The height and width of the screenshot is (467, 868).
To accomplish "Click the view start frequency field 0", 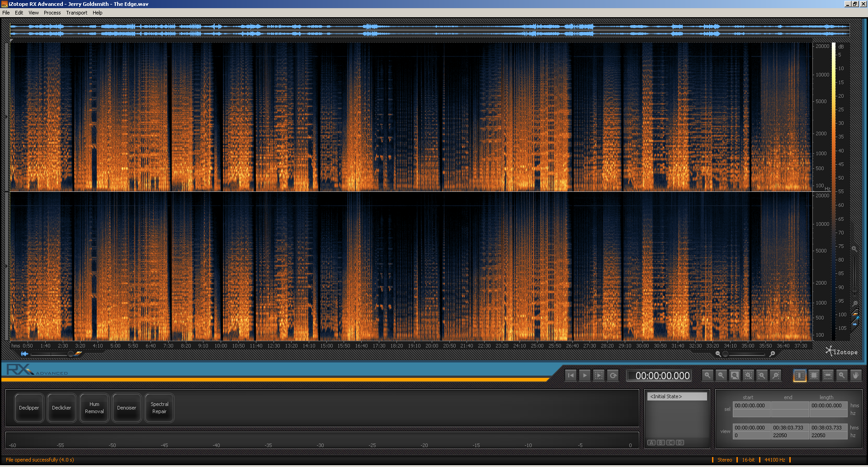I will (x=752, y=435).
